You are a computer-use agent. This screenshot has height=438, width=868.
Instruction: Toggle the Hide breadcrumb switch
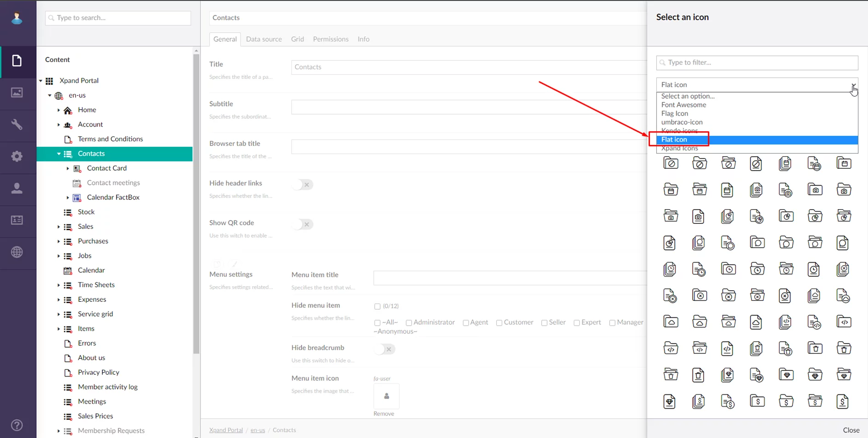385,349
